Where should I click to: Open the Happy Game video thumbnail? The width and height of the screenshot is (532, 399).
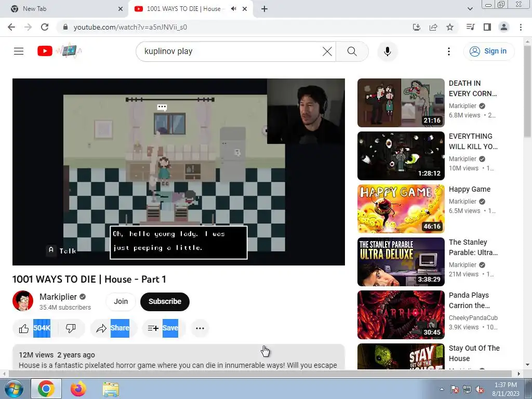401,209
